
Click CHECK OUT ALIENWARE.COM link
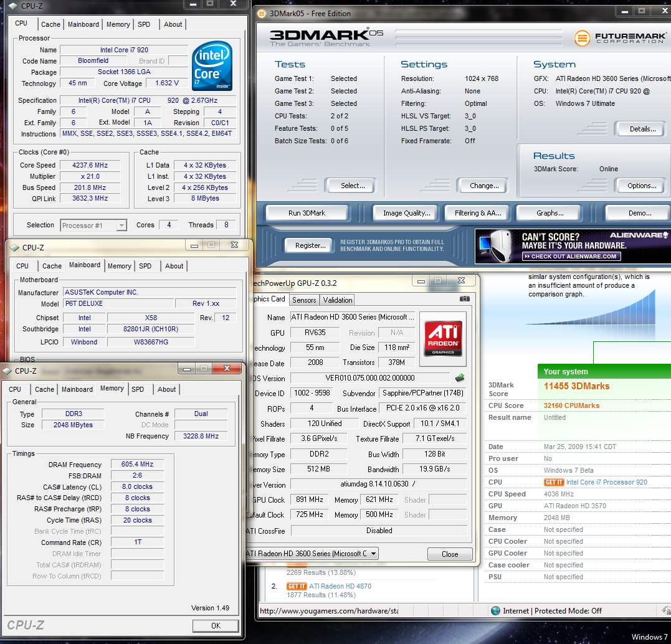(x=571, y=257)
